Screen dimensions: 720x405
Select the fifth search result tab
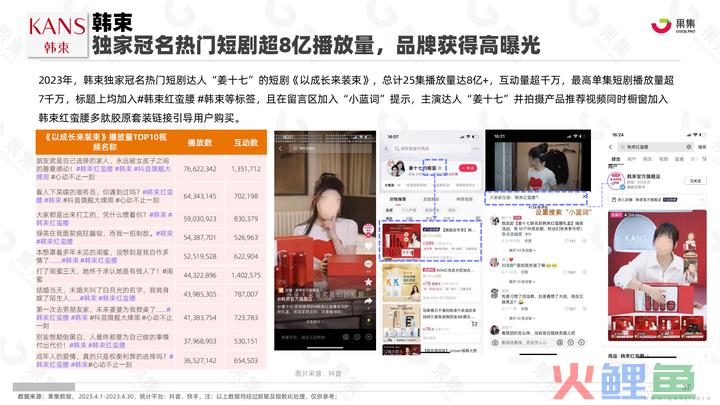pyautogui.click(x=679, y=159)
